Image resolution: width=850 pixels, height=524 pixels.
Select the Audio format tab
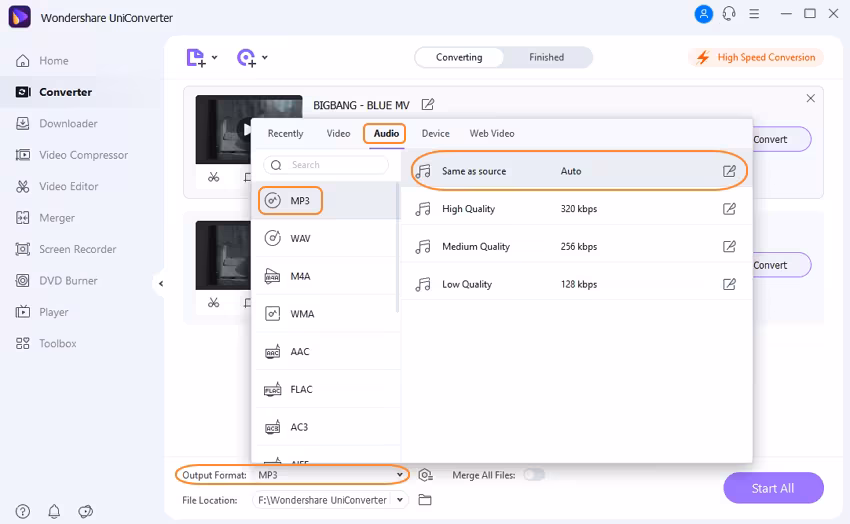tap(386, 134)
